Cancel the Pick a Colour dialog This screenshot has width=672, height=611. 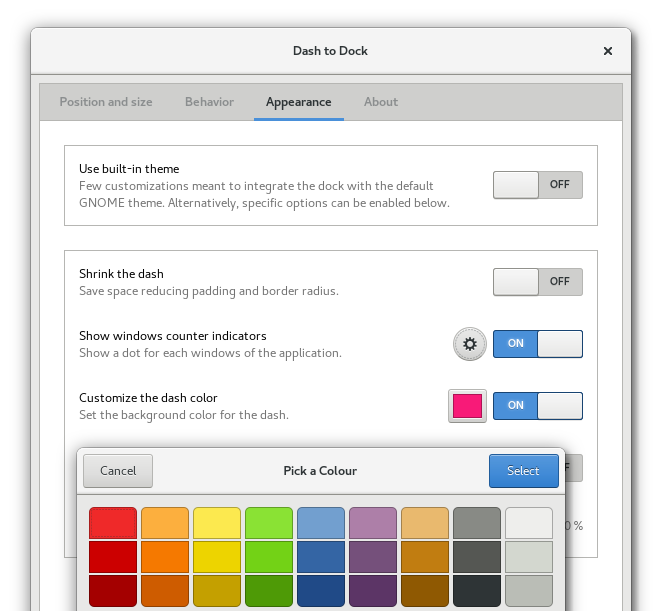coord(118,471)
